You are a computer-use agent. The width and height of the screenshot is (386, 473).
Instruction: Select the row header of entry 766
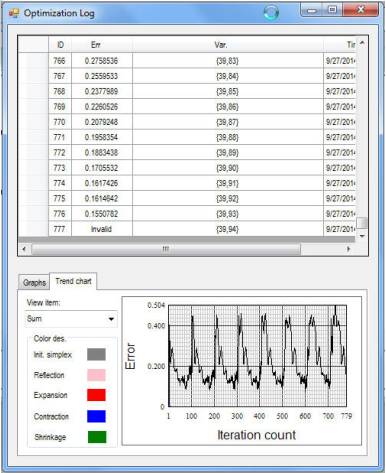33,61
